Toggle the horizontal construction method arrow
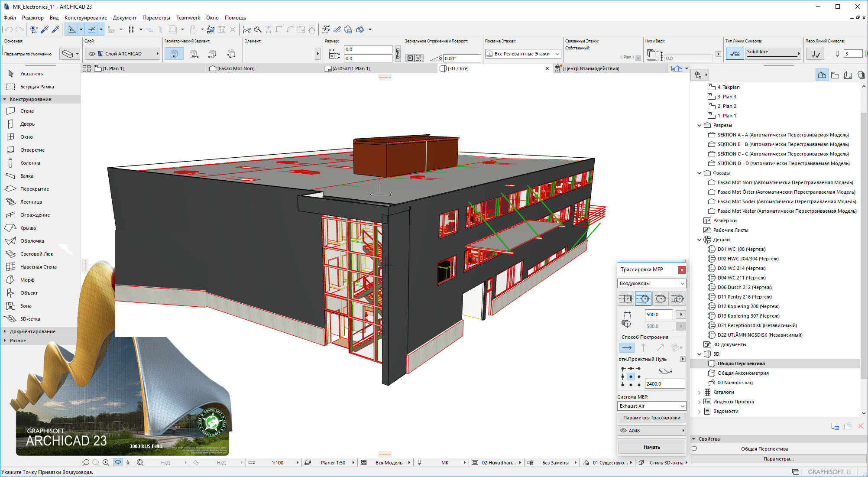Viewport: 868px width, 477px height. click(626, 347)
